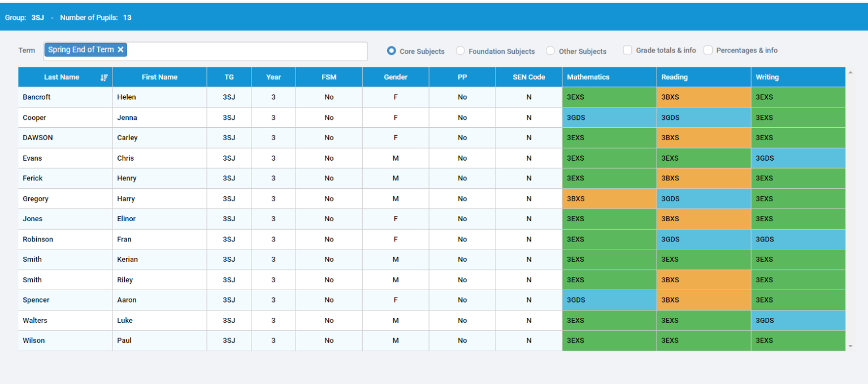The height and width of the screenshot is (384, 868).
Task: Enable the Percentages & info checkbox
Action: click(708, 50)
